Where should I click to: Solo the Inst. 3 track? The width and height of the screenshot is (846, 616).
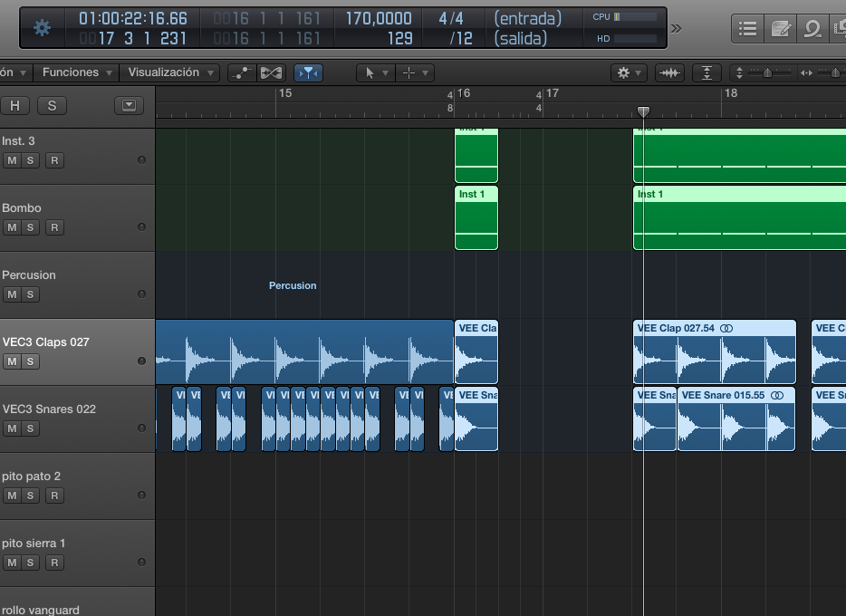30,160
